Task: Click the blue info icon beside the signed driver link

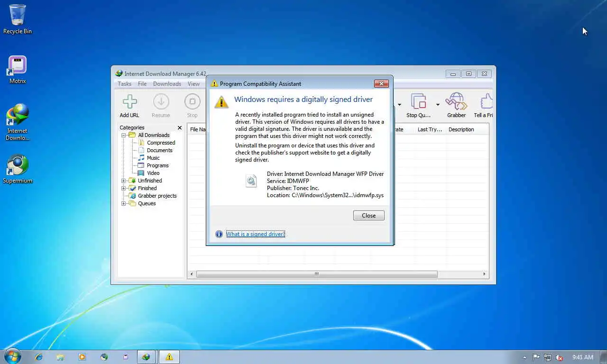Action: click(x=219, y=234)
